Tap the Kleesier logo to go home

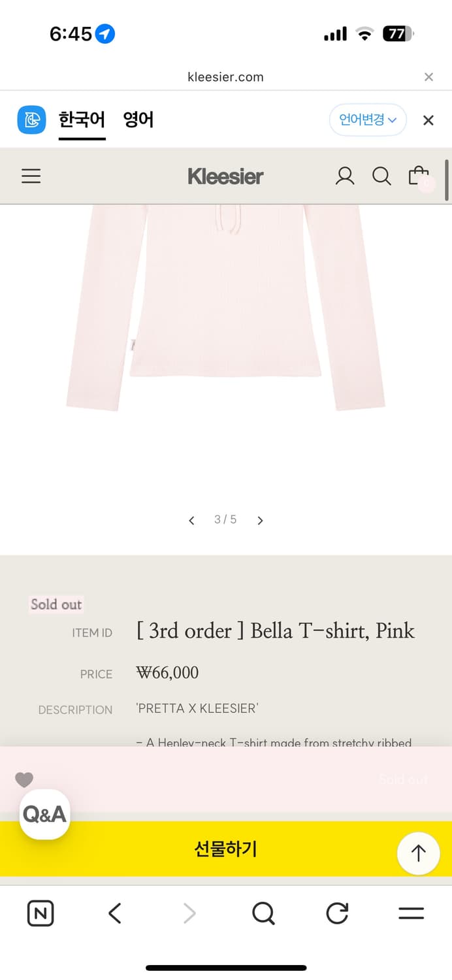tap(225, 176)
